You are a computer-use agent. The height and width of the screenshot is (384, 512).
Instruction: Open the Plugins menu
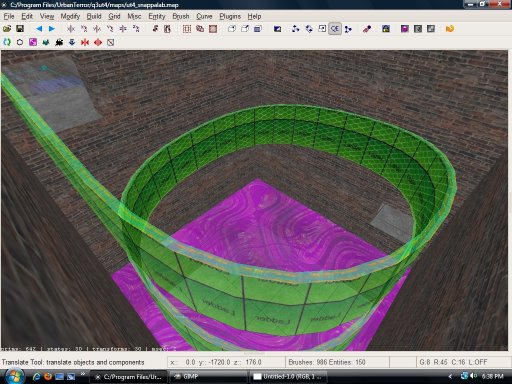[230, 16]
